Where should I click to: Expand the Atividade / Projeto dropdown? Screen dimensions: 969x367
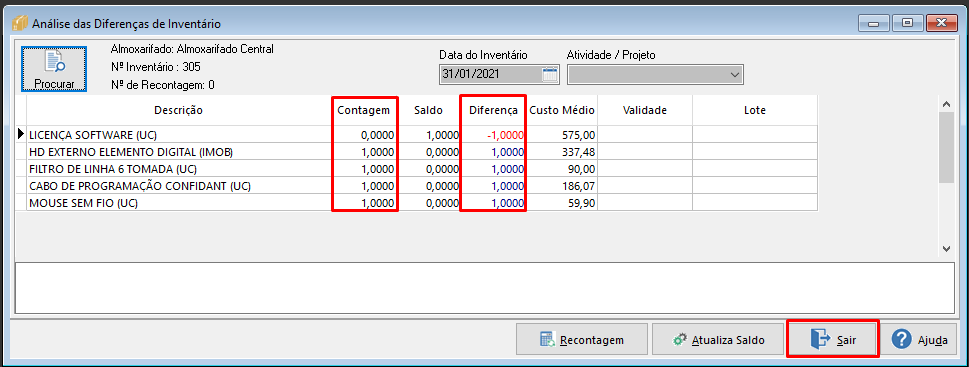tap(735, 75)
